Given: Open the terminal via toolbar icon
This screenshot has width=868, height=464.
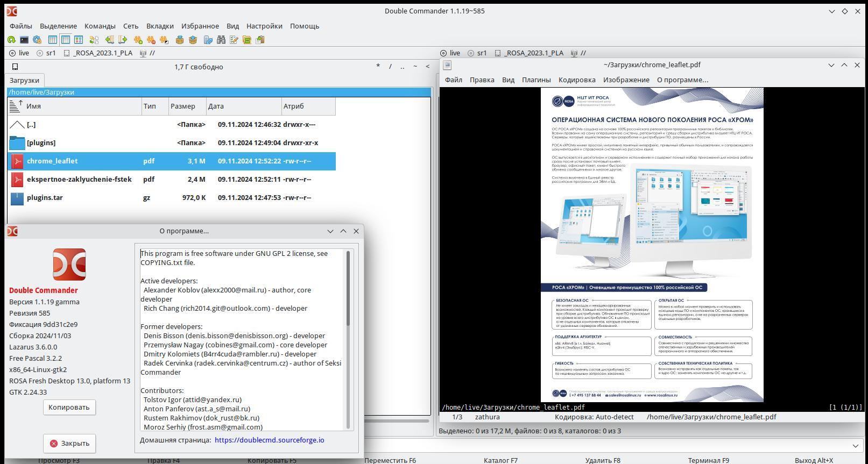Looking at the screenshot, I should click(x=24, y=40).
